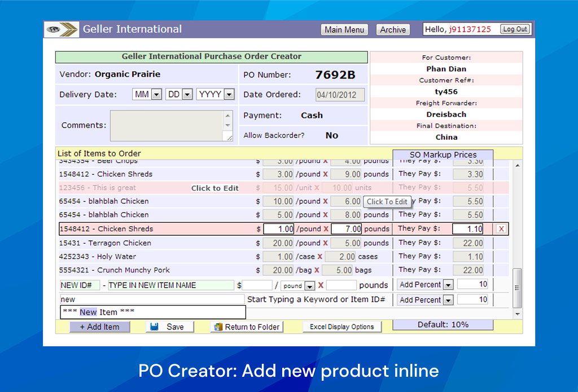The width and height of the screenshot is (578, 392).
Task: Open the Main Menu
Action: tap(344, 29)
